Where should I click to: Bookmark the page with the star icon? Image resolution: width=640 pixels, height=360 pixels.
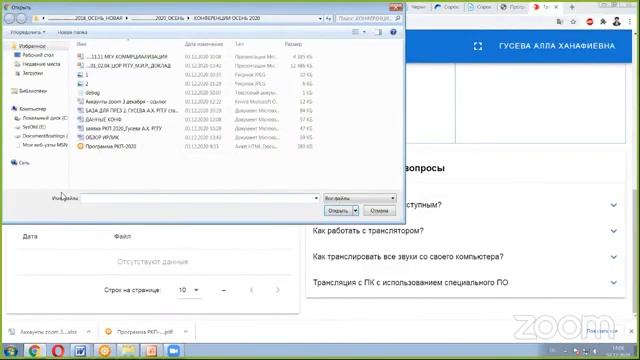click(573, 22)
